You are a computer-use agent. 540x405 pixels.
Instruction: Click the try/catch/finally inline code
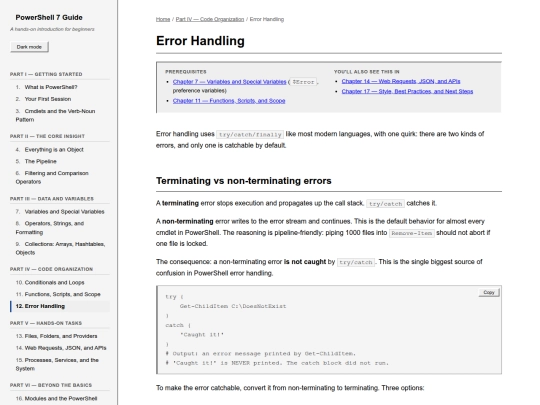250,134
